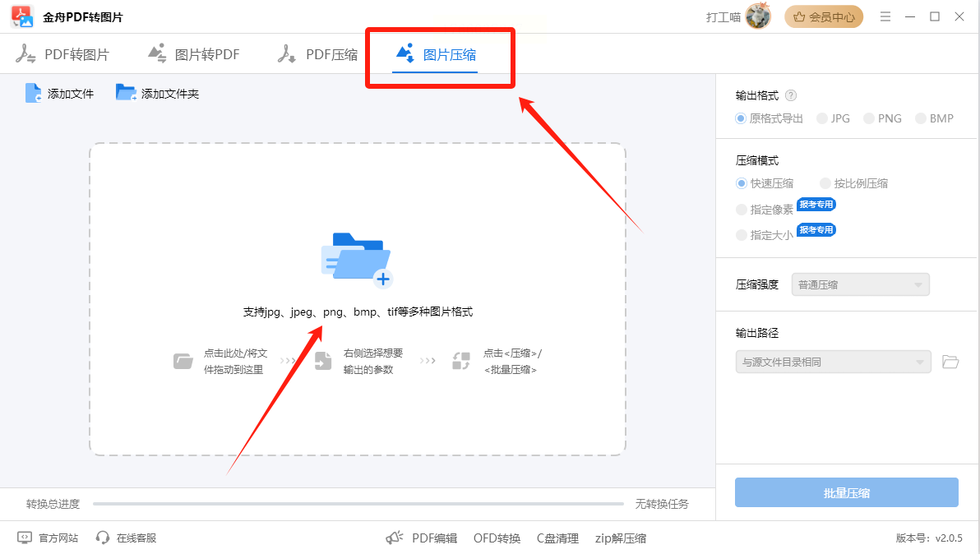Image resolution: width=980 pixels, height=554 pixels.
Task: Click the 点击<压缩>/<批量压缩> hint
Action: click(512, 361)
